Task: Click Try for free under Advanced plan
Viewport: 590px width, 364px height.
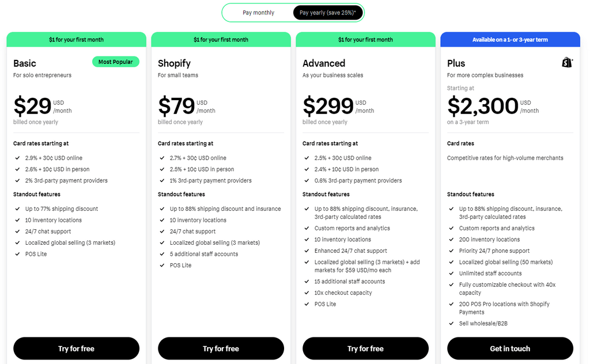Action: [365, 348]
